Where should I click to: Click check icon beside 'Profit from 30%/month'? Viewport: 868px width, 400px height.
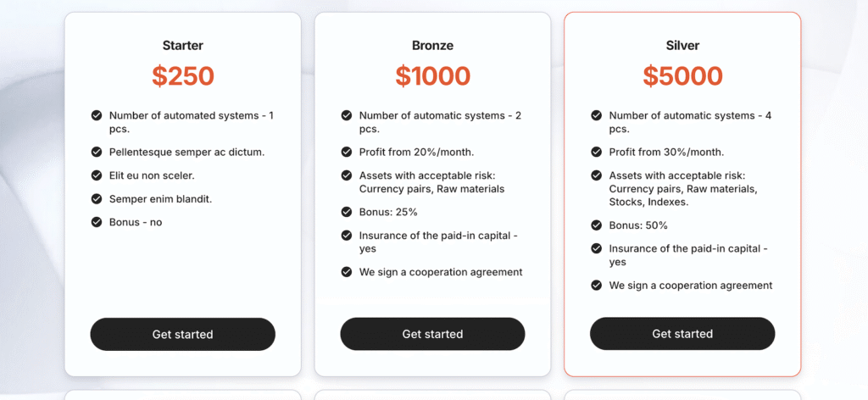(596, 152)
